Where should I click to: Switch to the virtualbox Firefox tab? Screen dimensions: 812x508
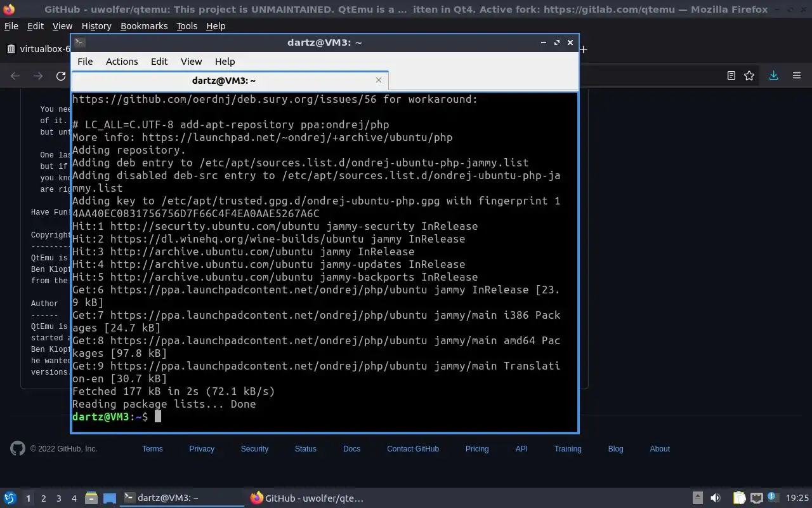point(38,49)
